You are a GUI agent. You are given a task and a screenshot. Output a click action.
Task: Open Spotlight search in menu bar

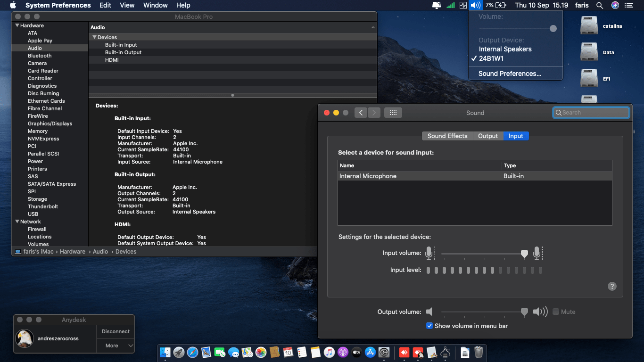[600, 5]
